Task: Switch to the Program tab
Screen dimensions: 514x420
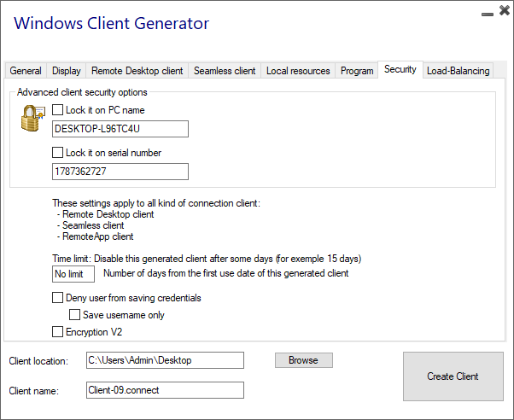Action: tap(357, 71)
